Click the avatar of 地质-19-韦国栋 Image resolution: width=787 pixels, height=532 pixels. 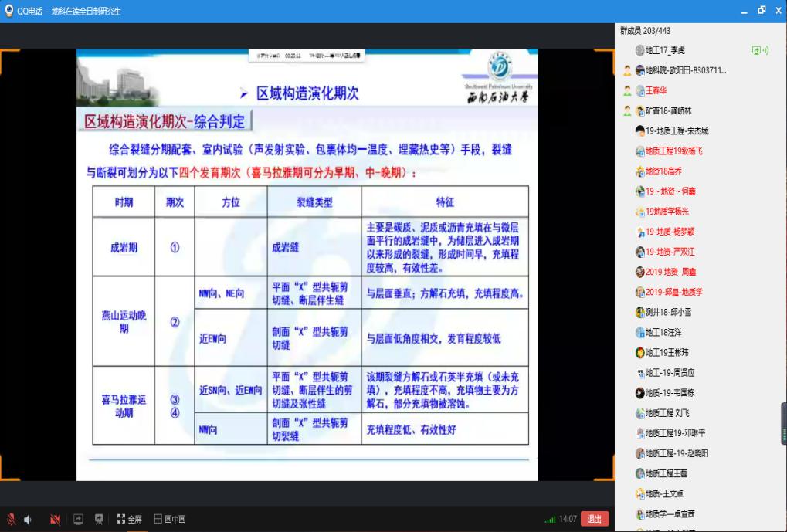639,392
